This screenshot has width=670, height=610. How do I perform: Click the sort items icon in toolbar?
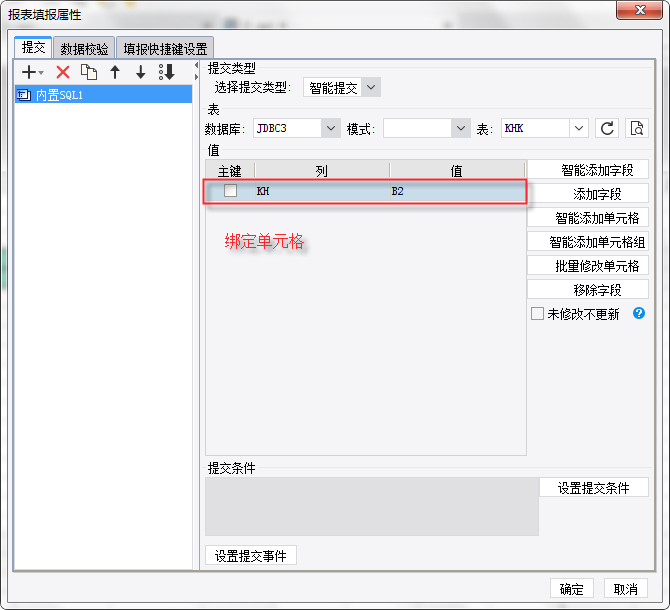click(167, 72)
